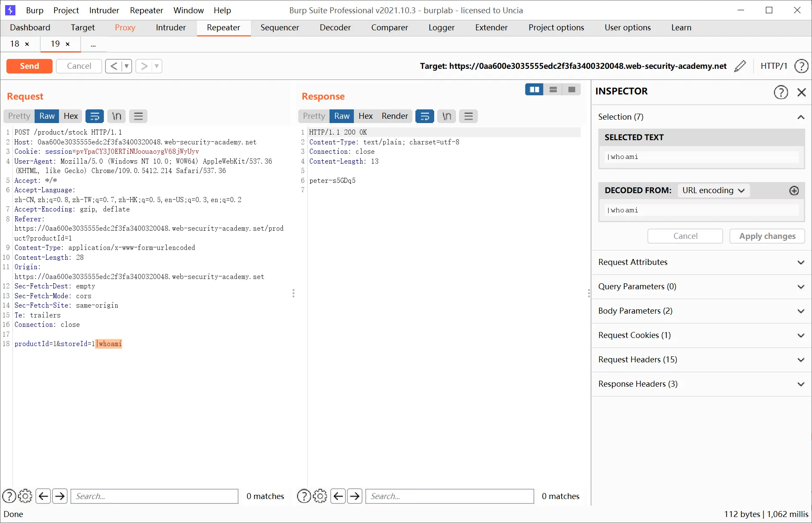Open request search settings gear
The width and height of the screenshot is (812, 523).
tap(25, 496)
